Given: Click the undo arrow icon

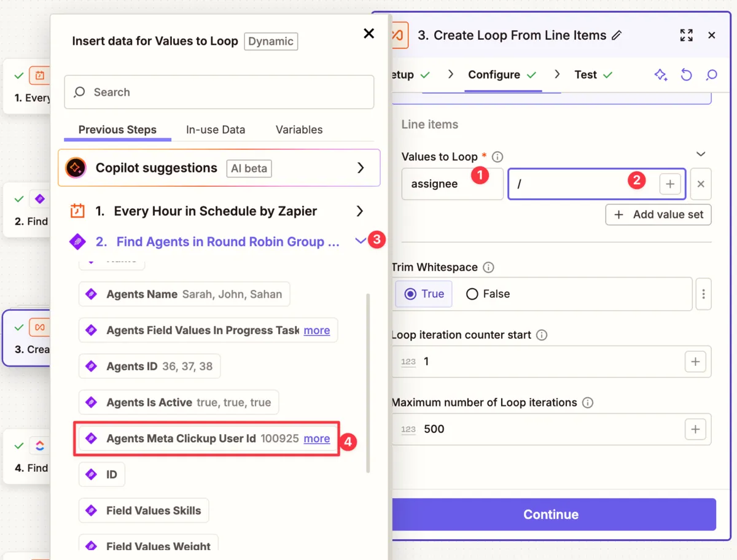Looking at the screenshot, I should (x=686, y=75).
